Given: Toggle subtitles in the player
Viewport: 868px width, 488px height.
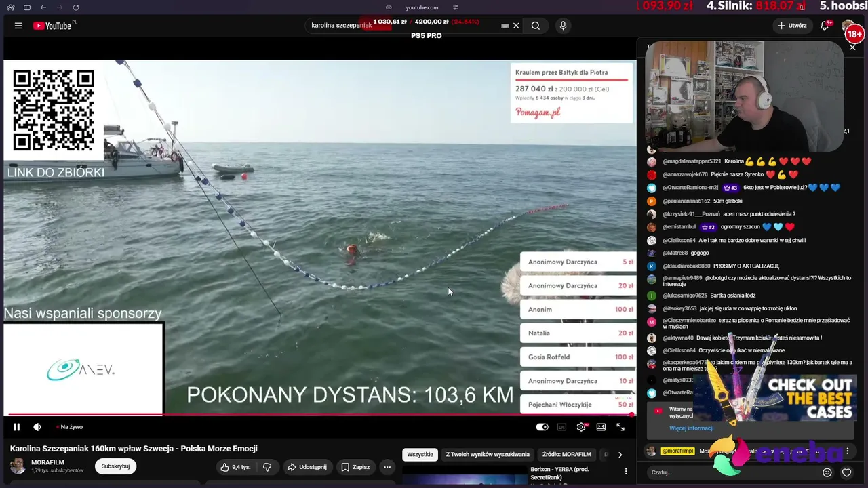Looking at the screenshot, I should click(x=561, y=427).
